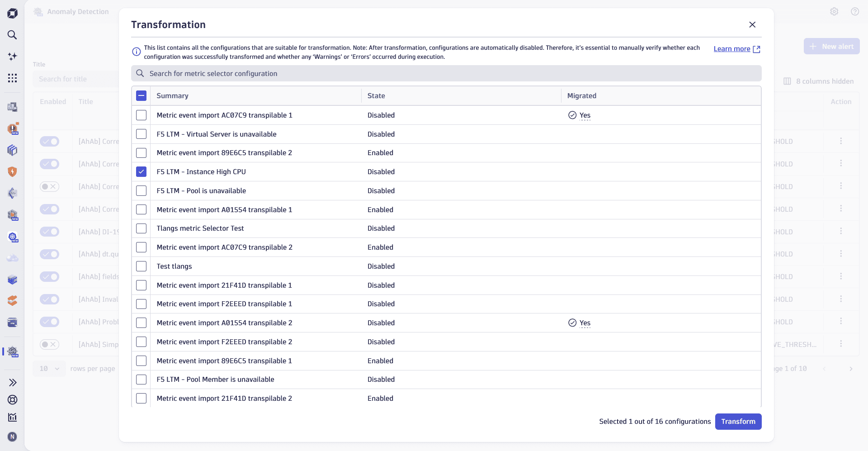Click the info circle beside the transformation note
The image size is (868, 451).
coord(136,52)
